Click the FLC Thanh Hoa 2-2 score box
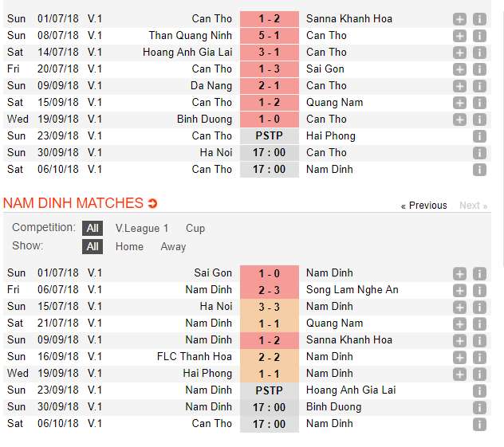Screen dimensions: 504x447 269,356
